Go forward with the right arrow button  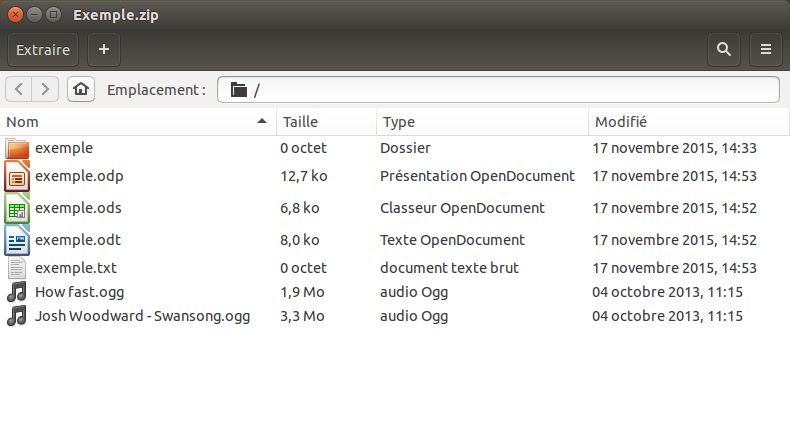point(45,89)
